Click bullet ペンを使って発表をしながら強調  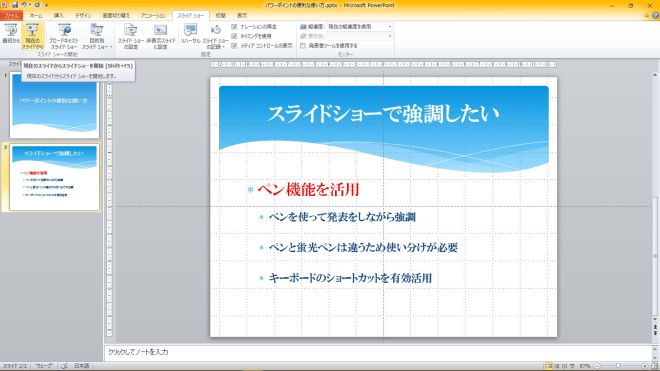342,217
